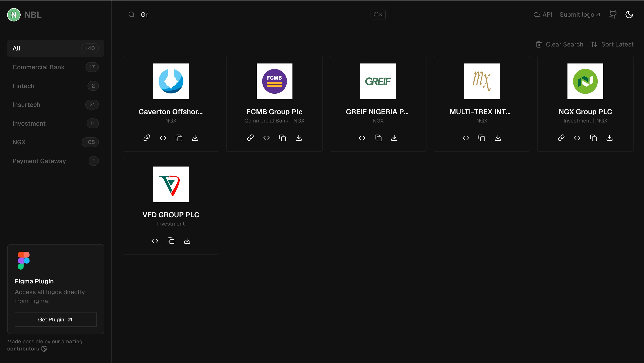Change sort order via Sort Latest
The height and width of the screenshot is (363, 644).
[x=612, y=44]
